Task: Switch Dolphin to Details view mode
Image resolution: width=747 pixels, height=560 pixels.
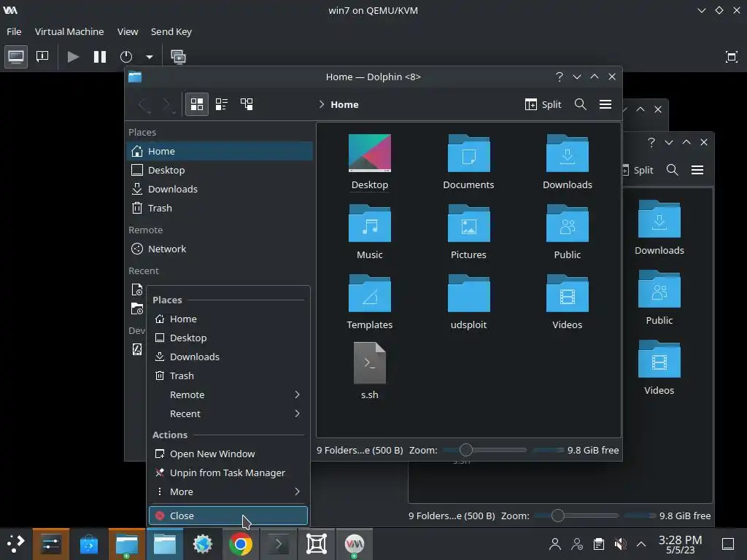Action: pos(247,104)
